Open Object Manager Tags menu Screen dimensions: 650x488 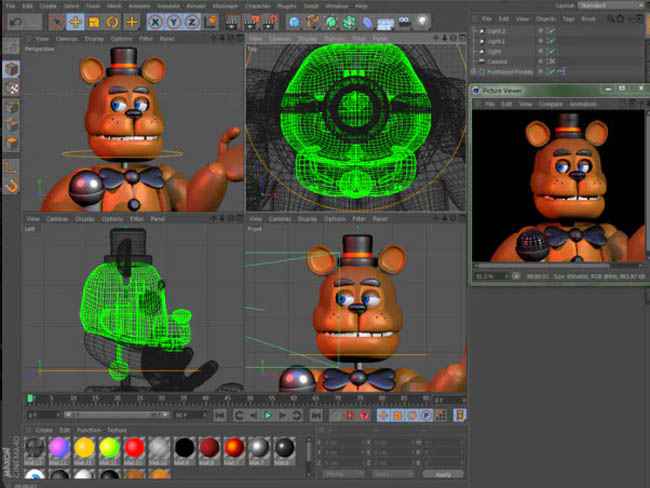[568, 19]
